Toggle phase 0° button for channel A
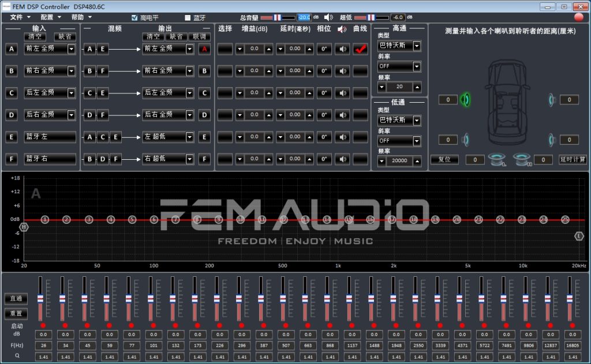 pos(324,49)
